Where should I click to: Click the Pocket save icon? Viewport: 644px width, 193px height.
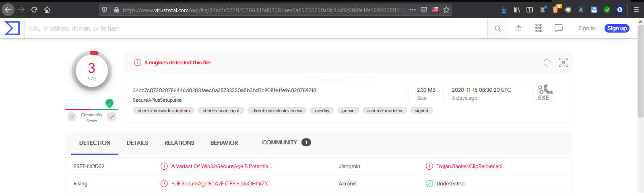pyautogui.click(x=424, y=10)
